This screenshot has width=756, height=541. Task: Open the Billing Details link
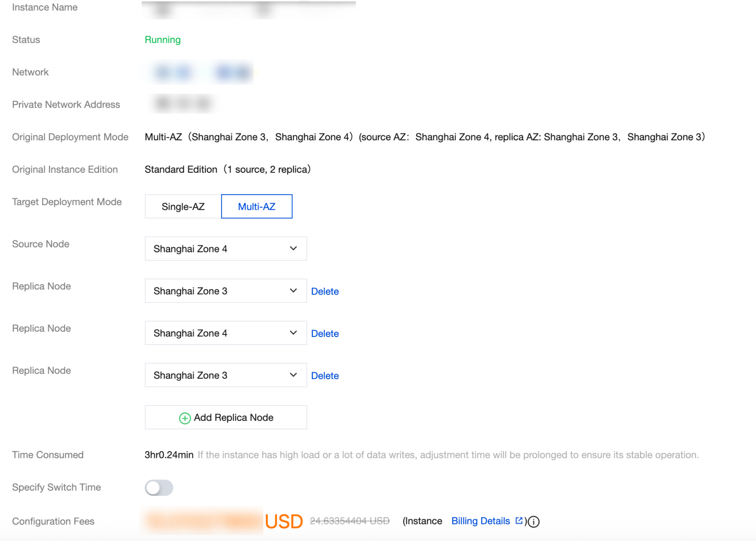(480, 521)
